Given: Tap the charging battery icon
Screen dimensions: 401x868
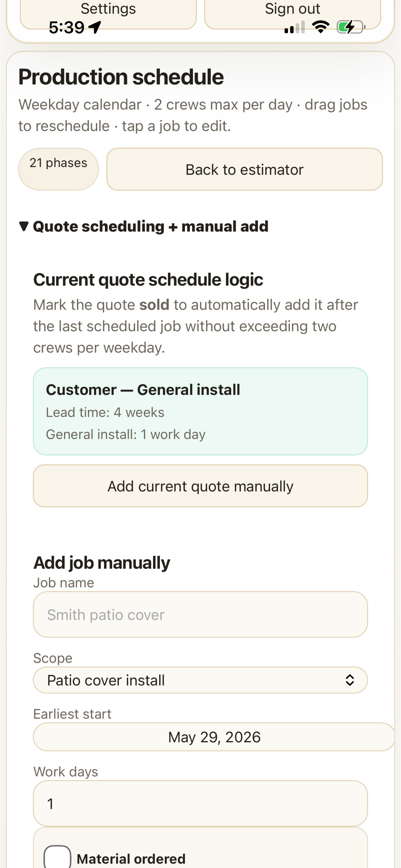Looking at the screenshot, I should 351,27.
